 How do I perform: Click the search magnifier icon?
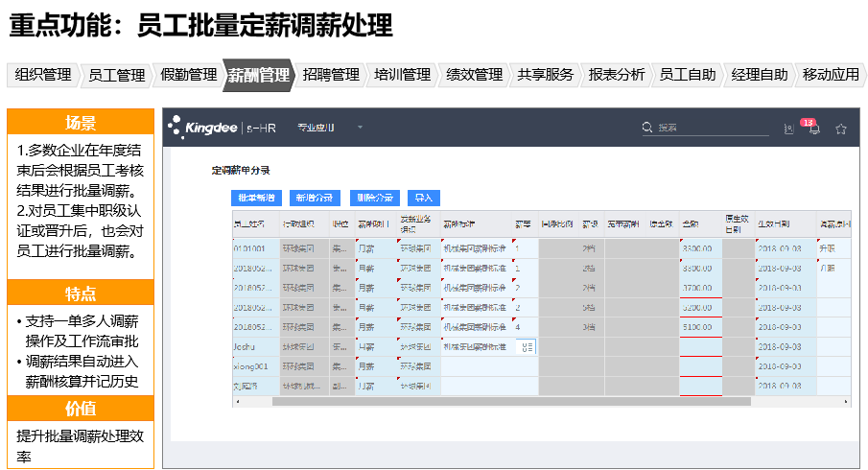click(x=647, y=128)
